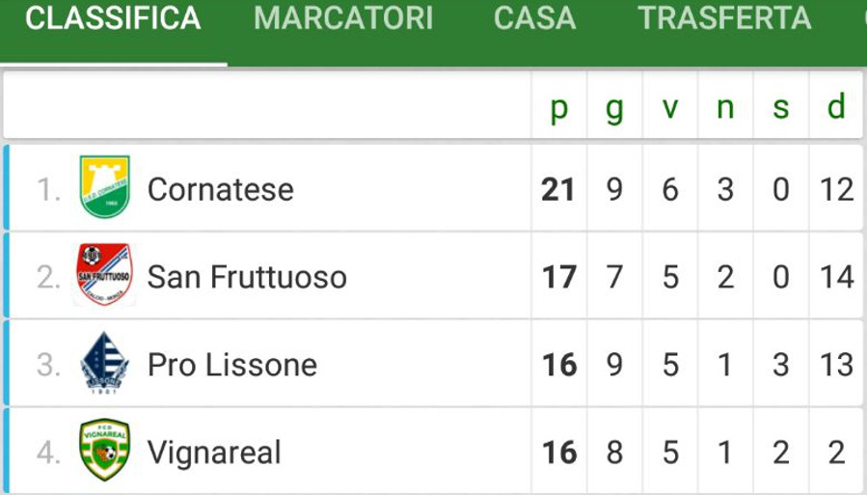The image size is (868, 495).
Task: Switch to the Classifica tab
Action: click(x=113, y=17)
